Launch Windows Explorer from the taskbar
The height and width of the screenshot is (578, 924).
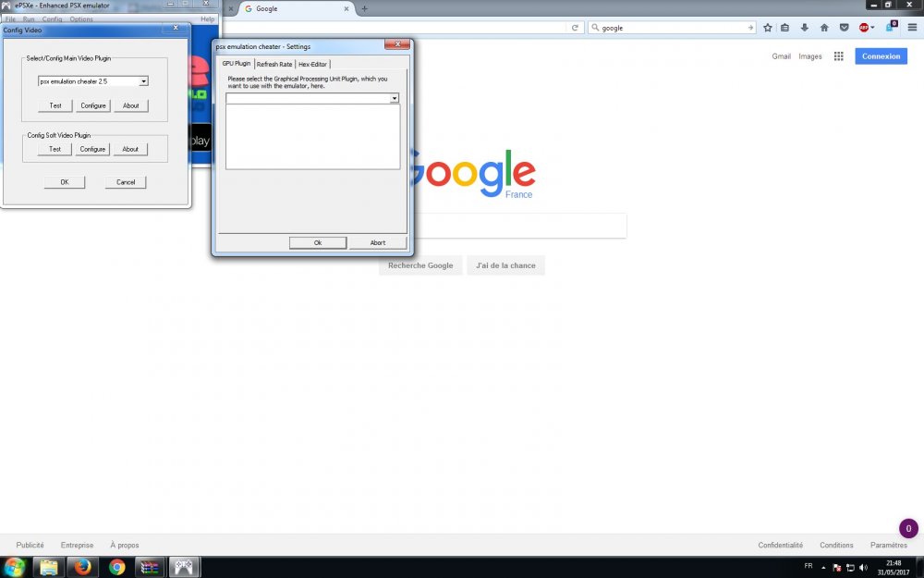pyautogui.click(x=49, y=567)
